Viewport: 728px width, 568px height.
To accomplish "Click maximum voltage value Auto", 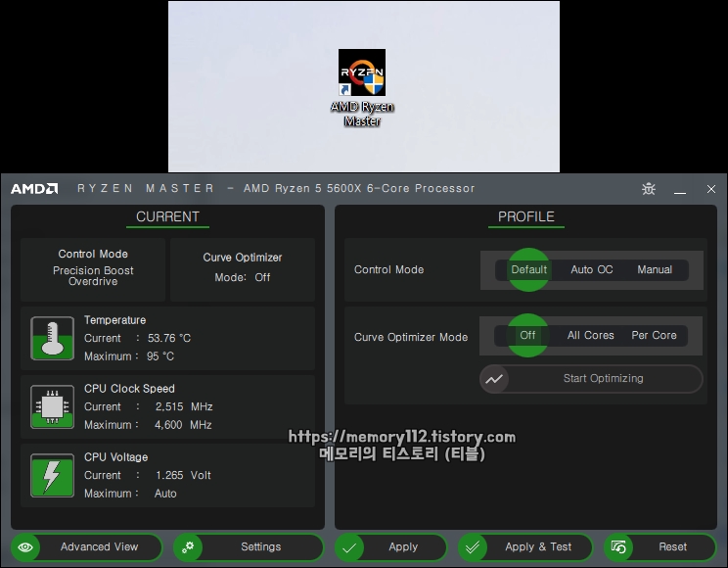I will coord(165,494).
